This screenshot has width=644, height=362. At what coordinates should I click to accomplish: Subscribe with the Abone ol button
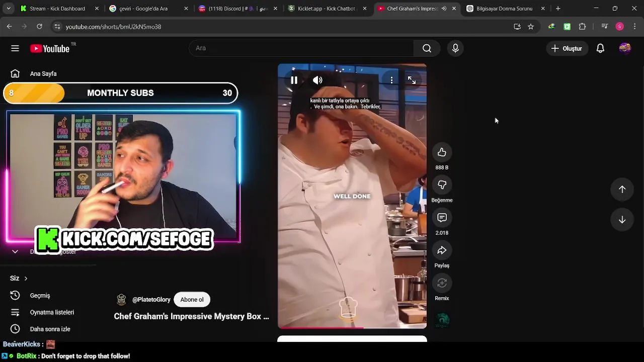(192, 300)
